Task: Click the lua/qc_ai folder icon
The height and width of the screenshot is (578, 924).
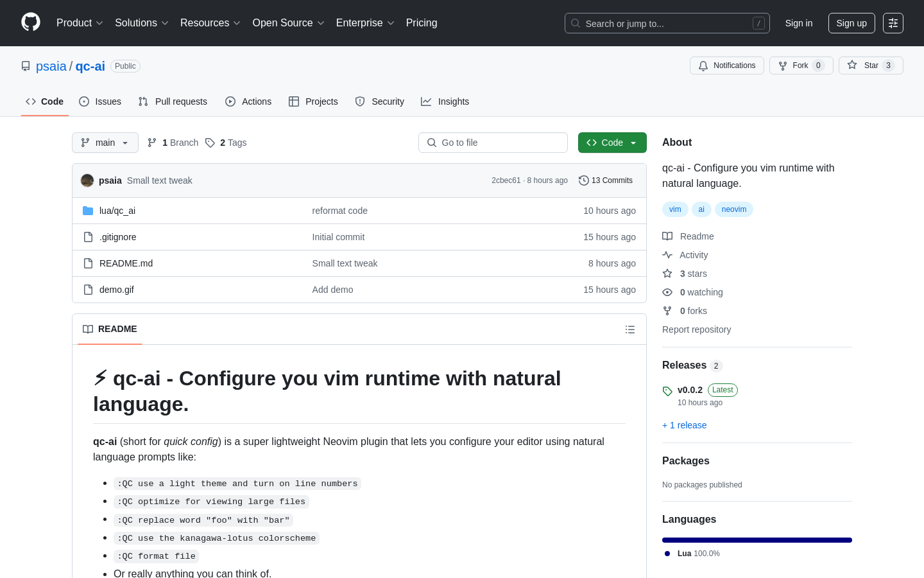Action: tap(88, 211)
